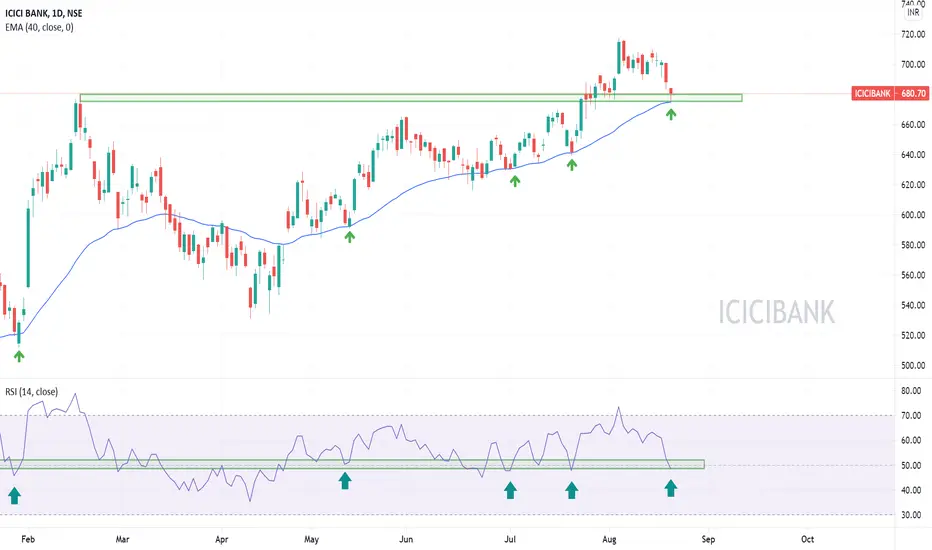Click the Aug label on time axis
The width and height of the screenshot is (932, 550).
pos(609,539)
